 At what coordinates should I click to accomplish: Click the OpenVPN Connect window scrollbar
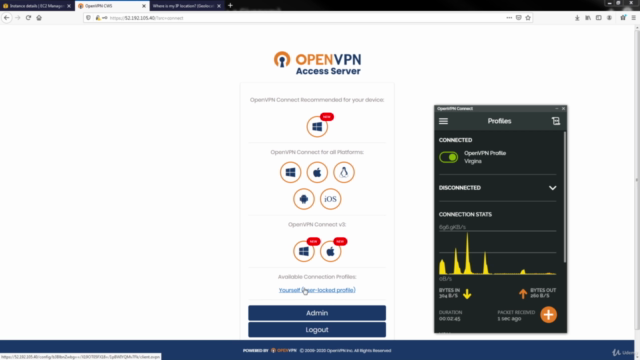coord(565,197)
